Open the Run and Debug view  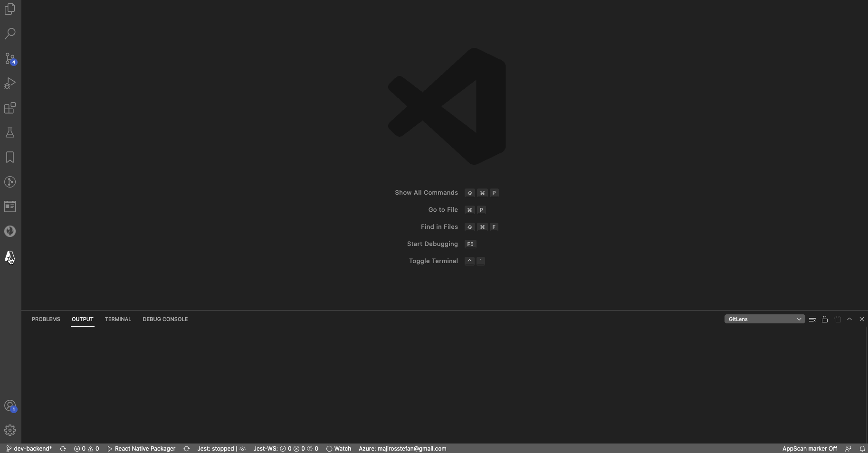(x=10, y=83)
